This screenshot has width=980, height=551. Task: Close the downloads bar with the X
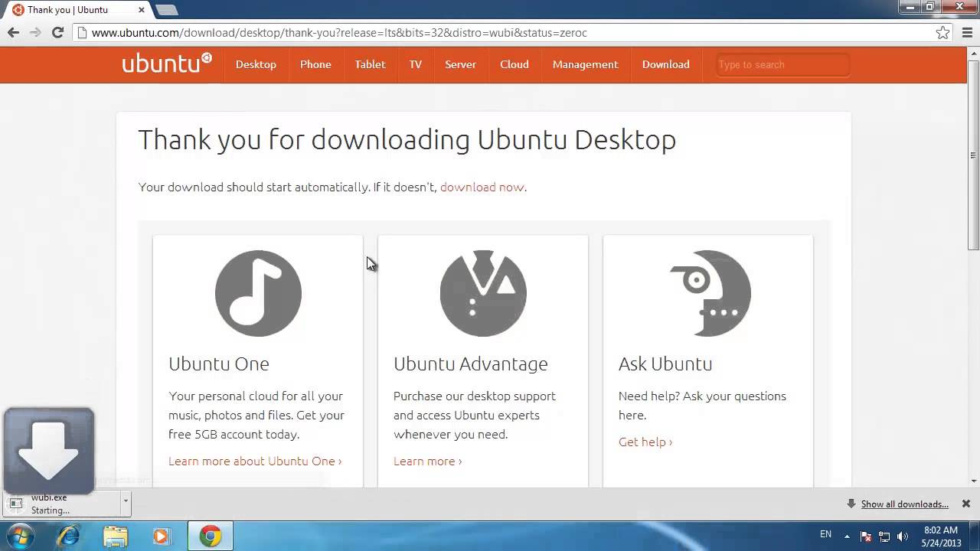click(x=966, y=504)
